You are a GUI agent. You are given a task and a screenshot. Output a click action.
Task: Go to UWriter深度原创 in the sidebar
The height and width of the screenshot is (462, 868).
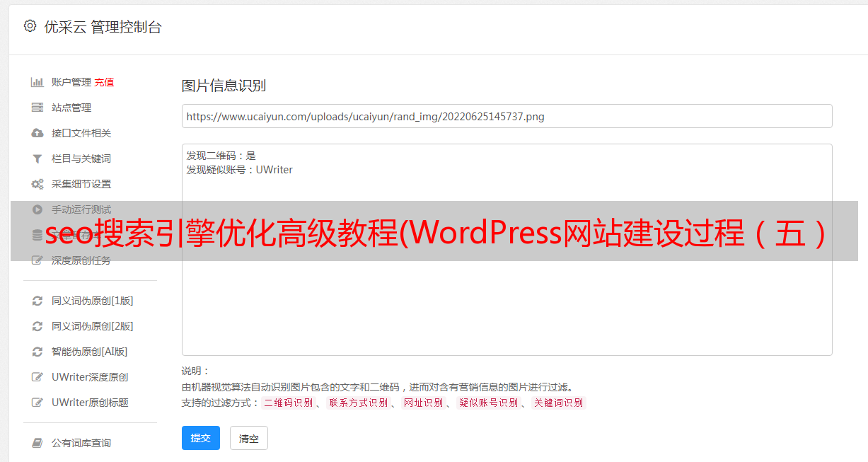coord(90,377)
